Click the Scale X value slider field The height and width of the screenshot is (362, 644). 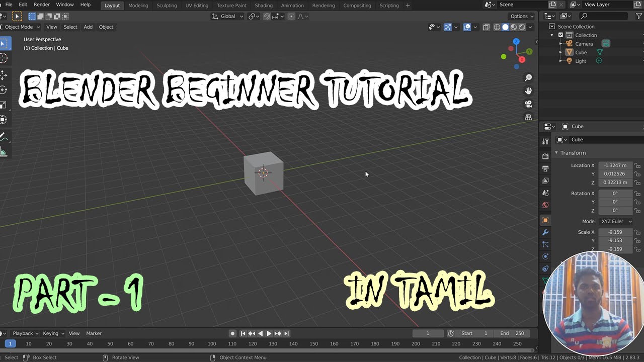pos(615,232)
